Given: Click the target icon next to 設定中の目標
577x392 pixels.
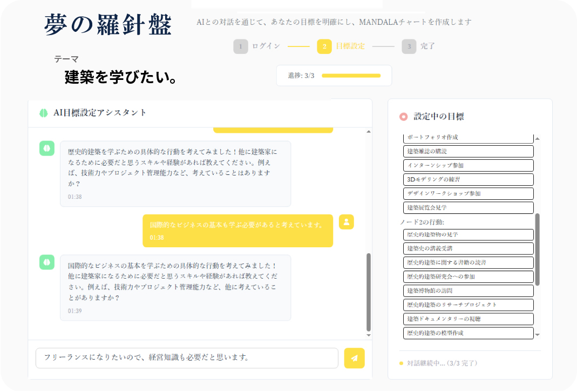Looking at the screenshot, I should pyautogui.click(x=403, y=117).
